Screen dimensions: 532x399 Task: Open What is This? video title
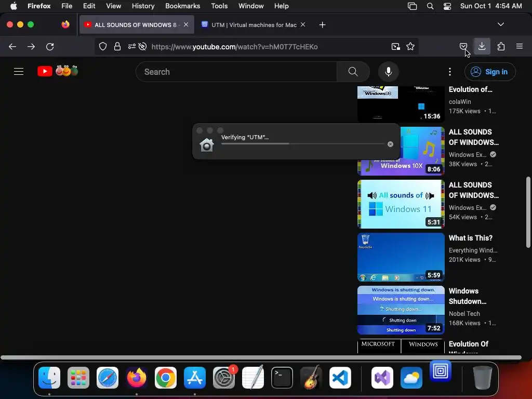[470, 238]
